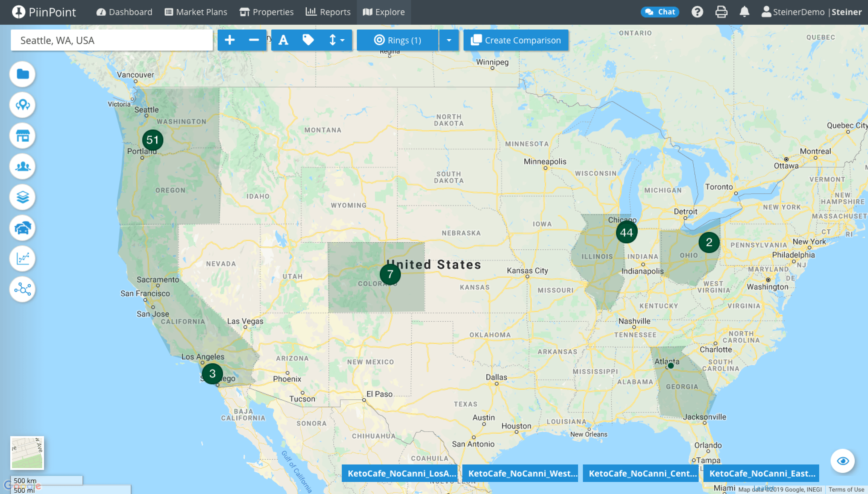The height and width of the screenshot is (494, 868).
Task: Toggle the KetoCafe_NoCanni_East layer tab
Action: [761, 473]
